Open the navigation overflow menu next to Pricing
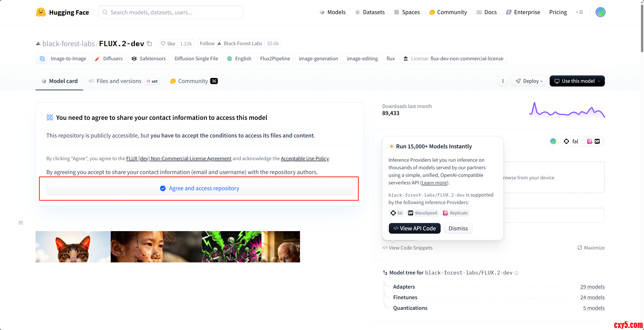The height and width of the screenshot is (330, 644). pos(579,12)
